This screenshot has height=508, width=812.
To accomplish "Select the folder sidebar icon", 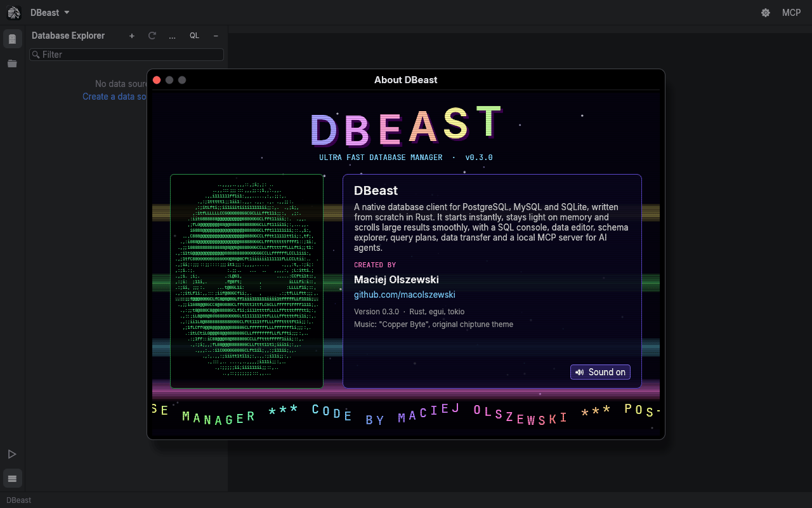I will tap(12, 63).
